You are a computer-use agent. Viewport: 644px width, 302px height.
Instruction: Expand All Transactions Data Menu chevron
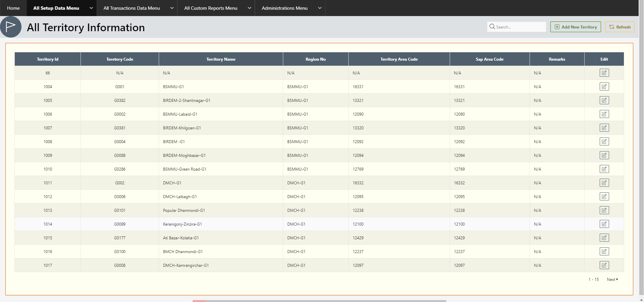(172, 8)
